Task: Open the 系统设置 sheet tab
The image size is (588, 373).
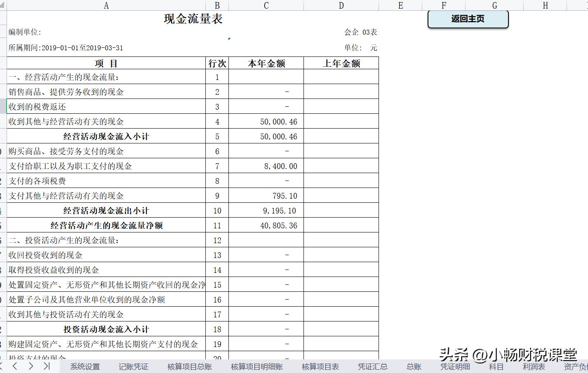Action: click(85, 366)
